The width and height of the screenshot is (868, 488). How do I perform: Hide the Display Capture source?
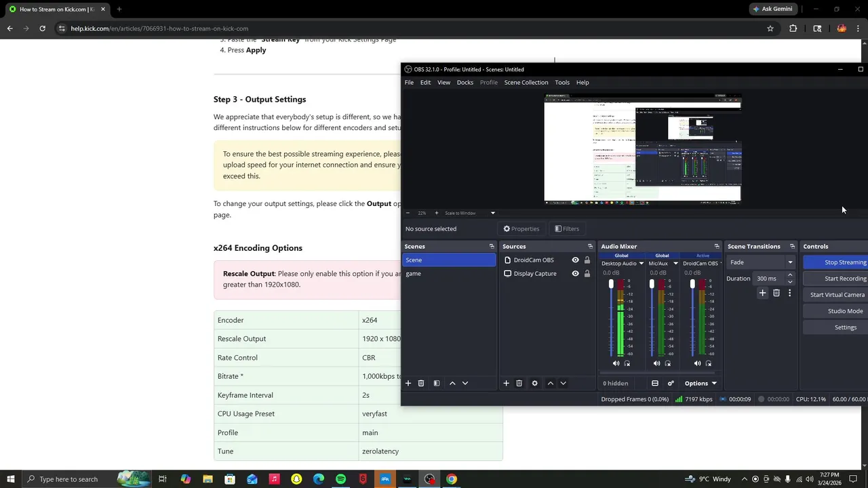575,274
